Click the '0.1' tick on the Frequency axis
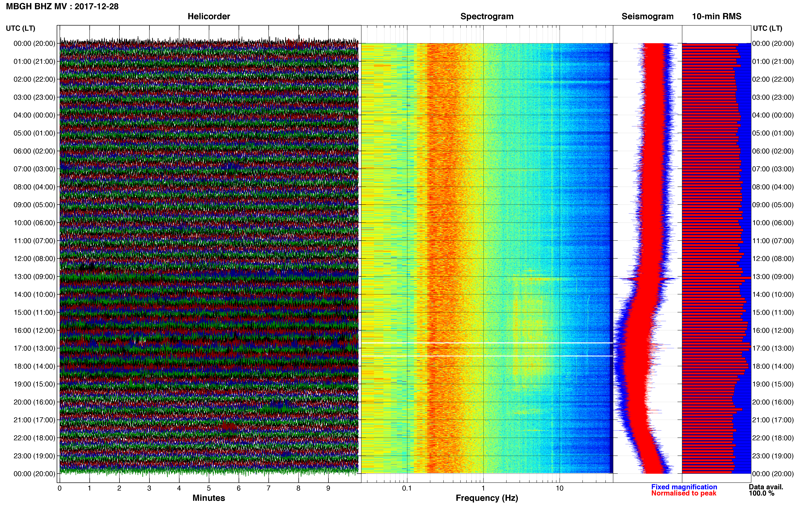 (x=407, y=488)
